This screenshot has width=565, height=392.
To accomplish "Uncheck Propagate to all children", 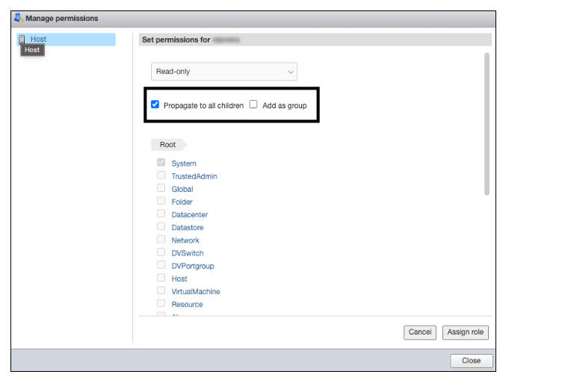I will click(155, 105).
